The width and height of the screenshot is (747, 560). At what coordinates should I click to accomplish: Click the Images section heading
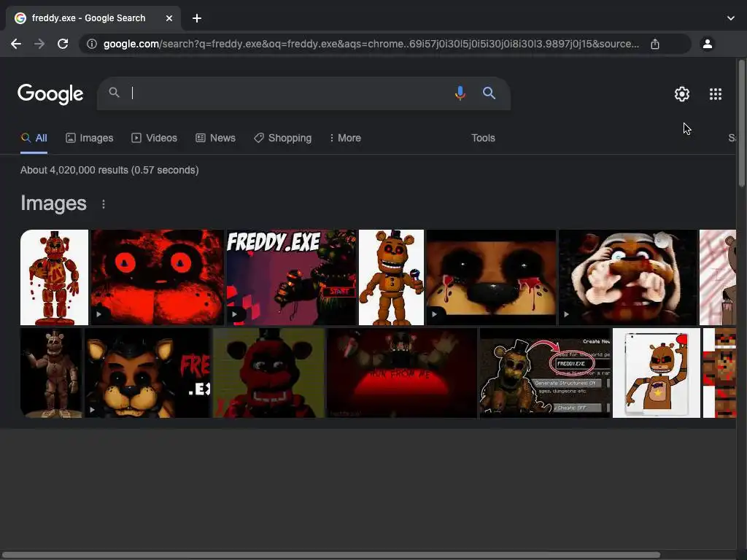point(53,203)
